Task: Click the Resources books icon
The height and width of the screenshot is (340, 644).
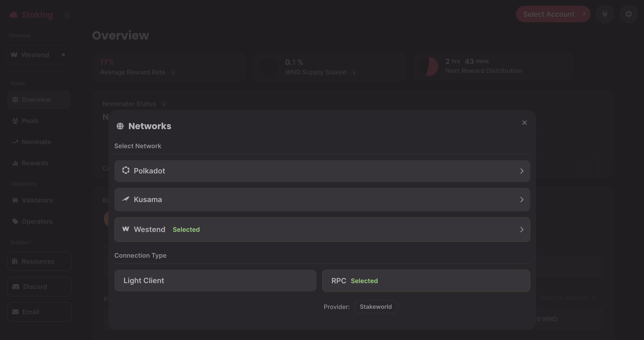Action: (x=15, y=261)
